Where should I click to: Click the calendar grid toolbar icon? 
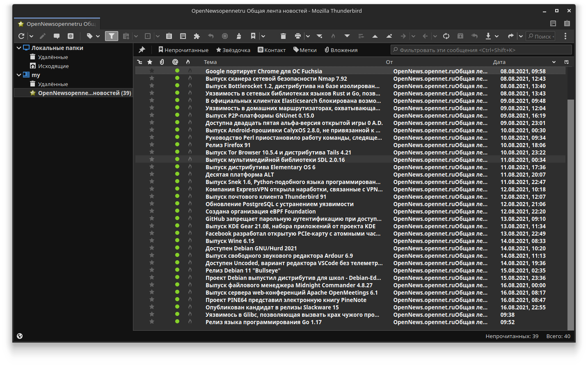tap(183, 36)
